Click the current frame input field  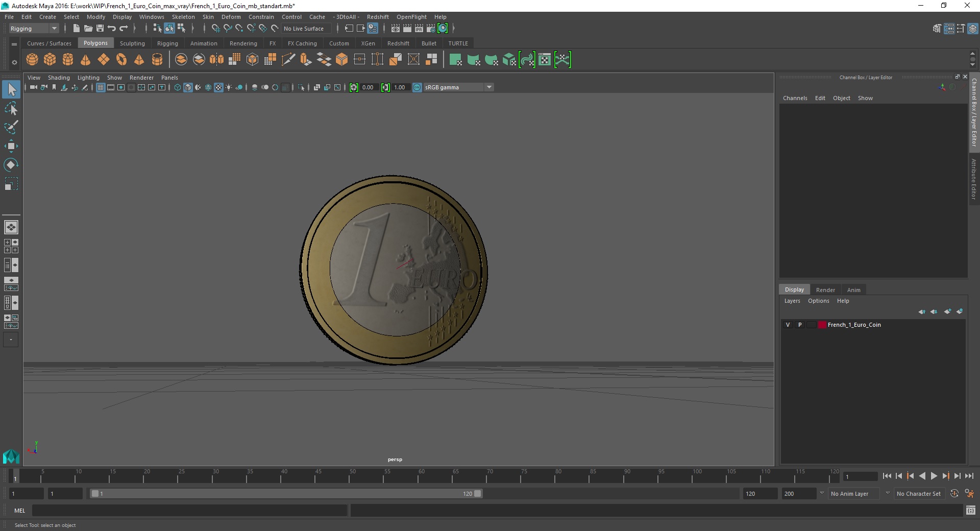tap(861, 476)
